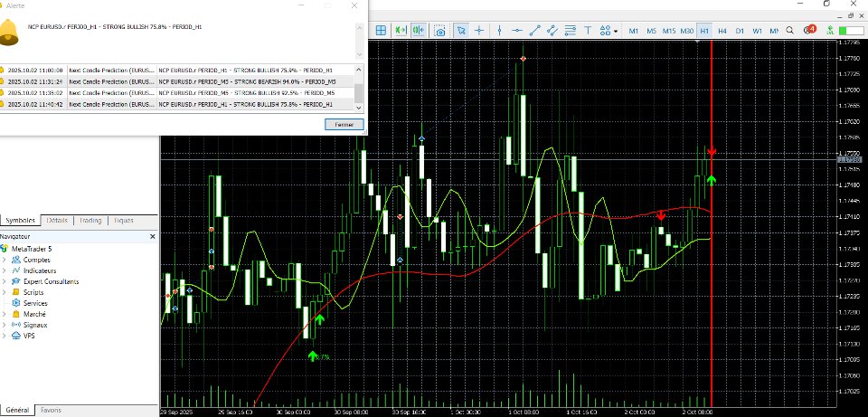Screen dimensions: 868x417
Task: Click alert list scrollbar up arrow
Action: 359,70
